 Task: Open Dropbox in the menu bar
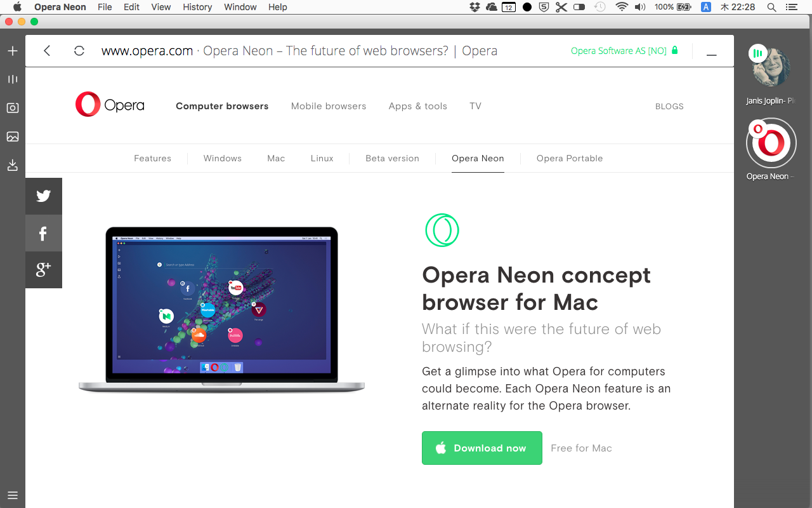(x=475, y=7)
